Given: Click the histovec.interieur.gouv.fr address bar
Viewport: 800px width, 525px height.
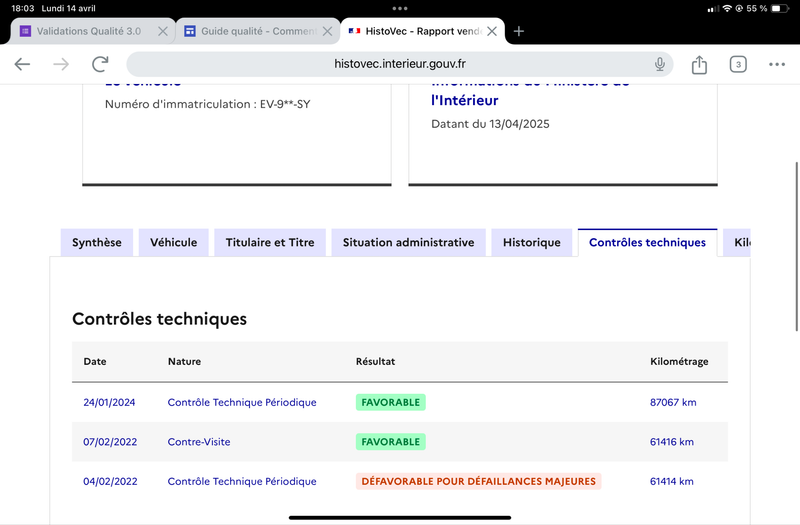Looking at the screenshot, I should [400, 64].
